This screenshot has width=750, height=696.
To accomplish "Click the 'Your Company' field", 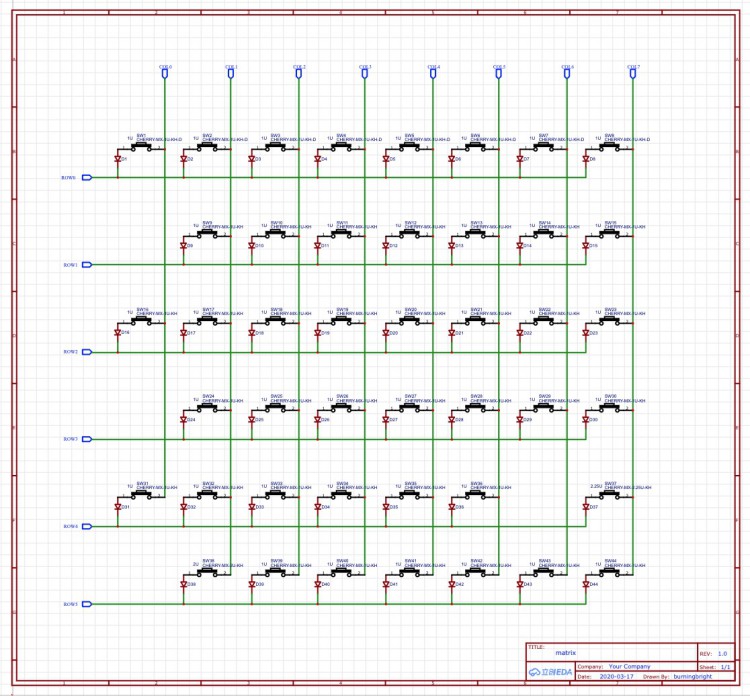I will click(x=630, y=665).
